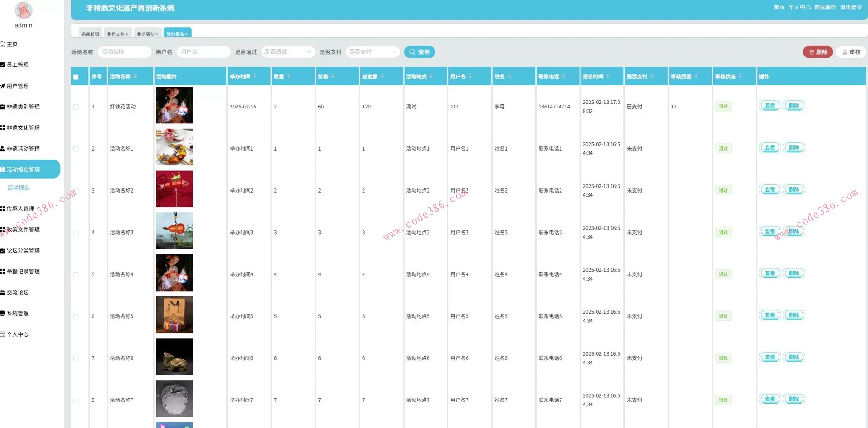
Task: Click the admin avatar picture
Action: 24,10
